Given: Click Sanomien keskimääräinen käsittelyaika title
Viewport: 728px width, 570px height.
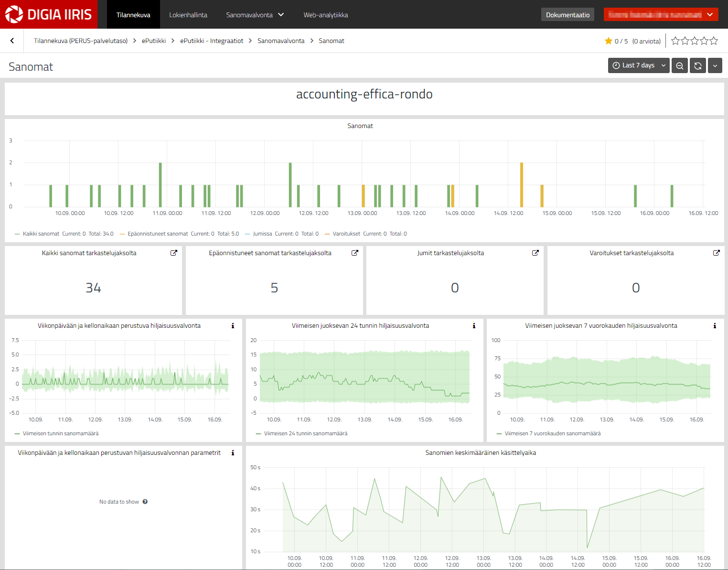Looking at the screenshot, I should click(x=481, y=452).
